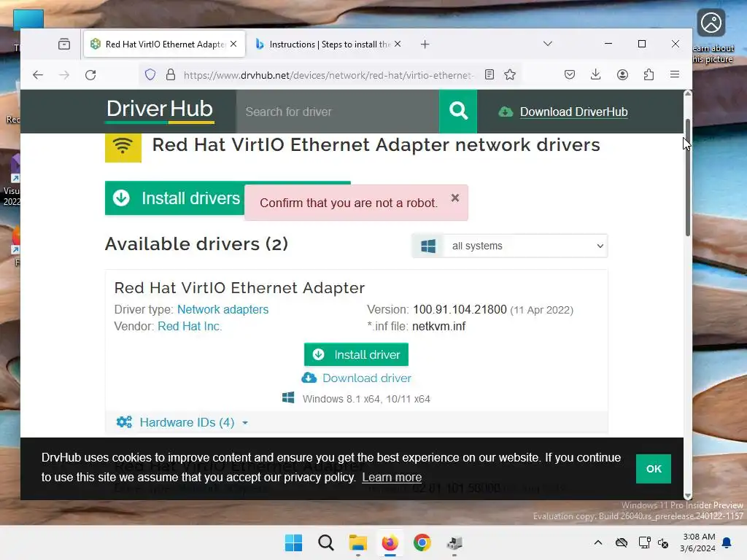Launch Chrome from taskbar
The image size is (747, 560).
click(422, 542)
